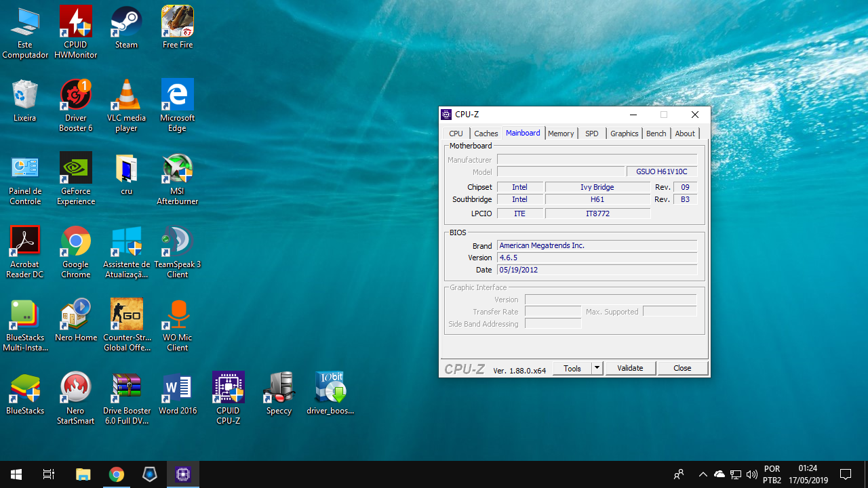The width and height of the screenshot is (868, 488).
Task: Select American Megatrends Inc. brand field
Action: [x=597, y=245]
